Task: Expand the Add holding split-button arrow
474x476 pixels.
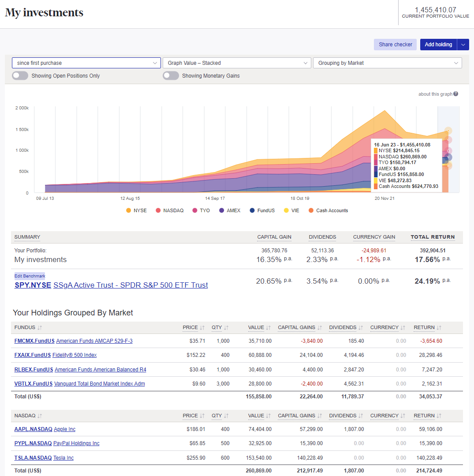Action: tap(463, 44)
